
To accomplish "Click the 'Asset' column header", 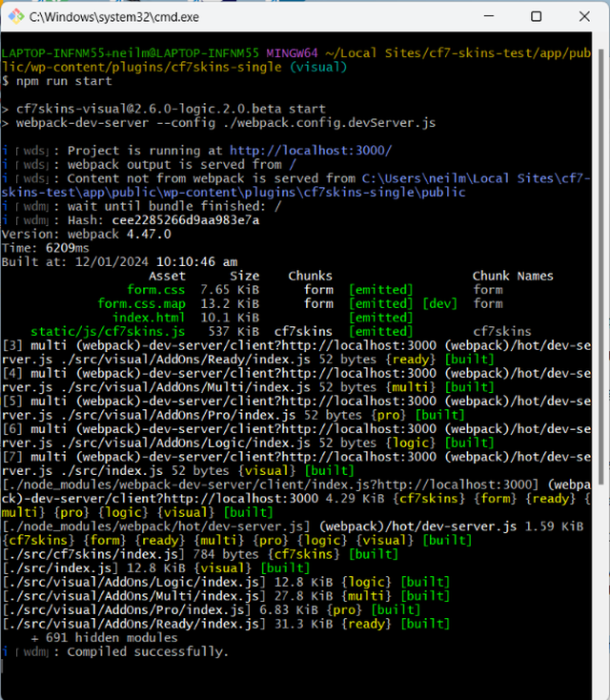I will point(167,276).
